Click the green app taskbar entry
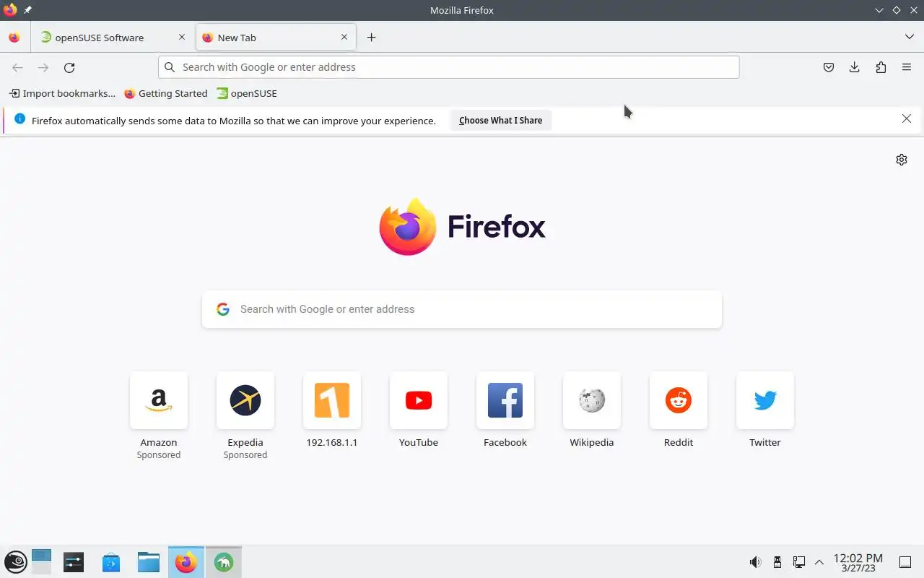The image size is (924, 578). click(224, 562)
